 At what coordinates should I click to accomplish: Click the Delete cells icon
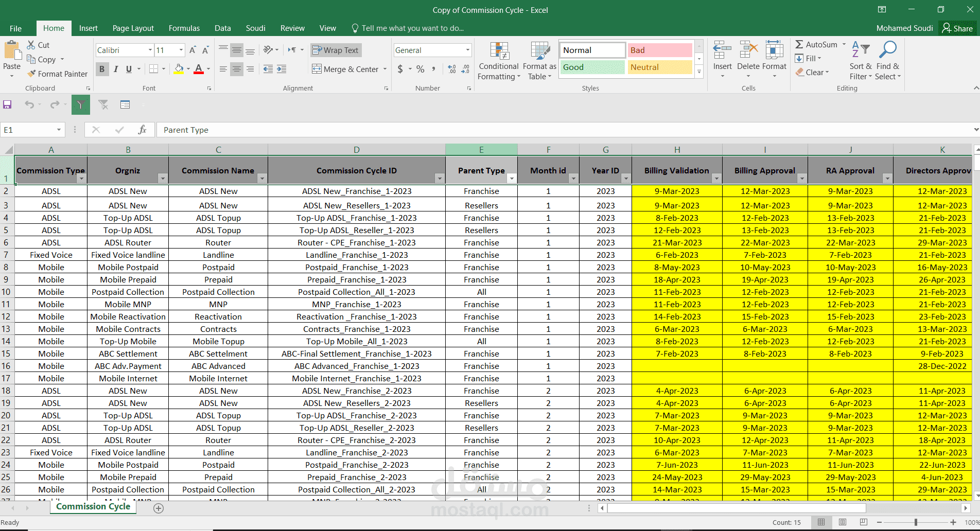748,51
